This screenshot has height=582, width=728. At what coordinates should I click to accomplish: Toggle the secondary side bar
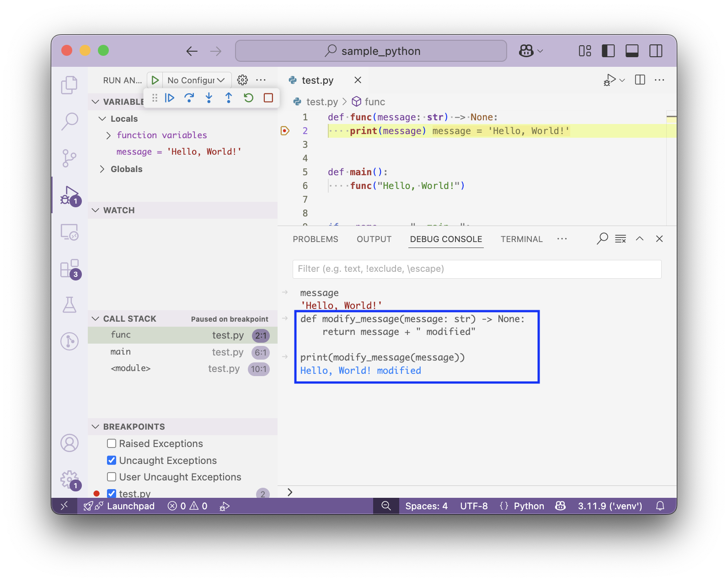coord(656,51)
